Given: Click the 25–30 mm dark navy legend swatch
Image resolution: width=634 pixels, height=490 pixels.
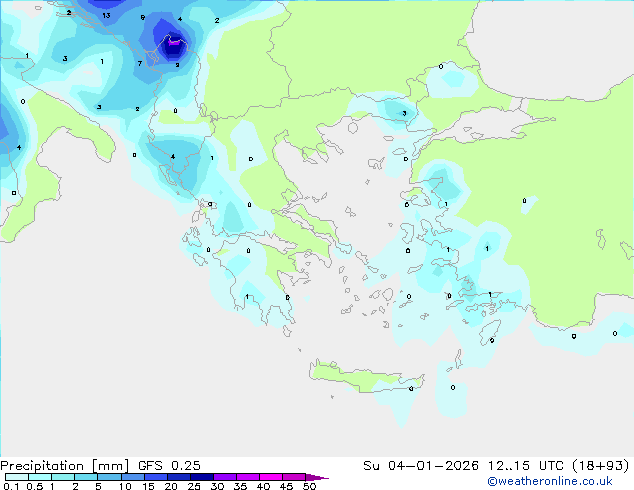Looking at the screenshot, I should (201, 477).
